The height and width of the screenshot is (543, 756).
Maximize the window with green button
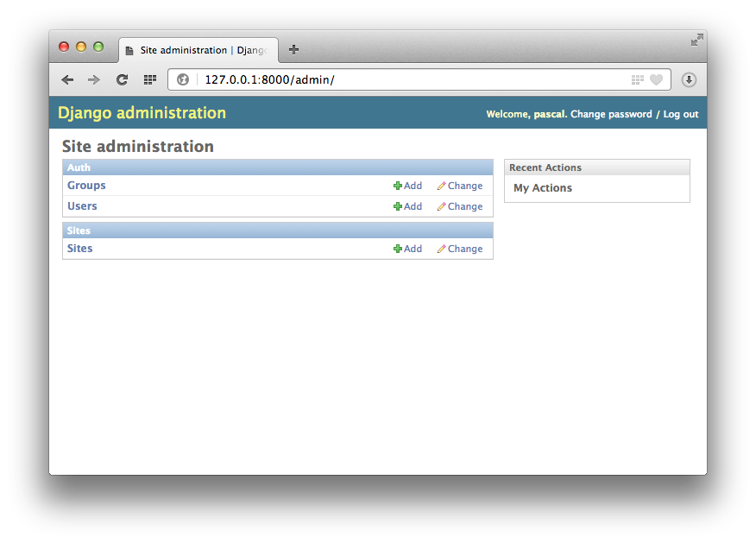tap(98, 47)
